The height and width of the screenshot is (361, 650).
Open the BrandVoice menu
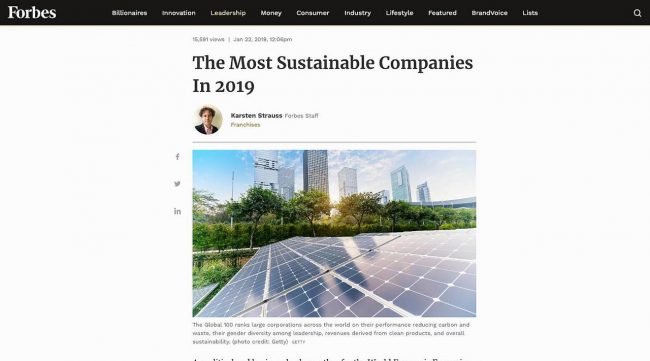pos(490,13)
